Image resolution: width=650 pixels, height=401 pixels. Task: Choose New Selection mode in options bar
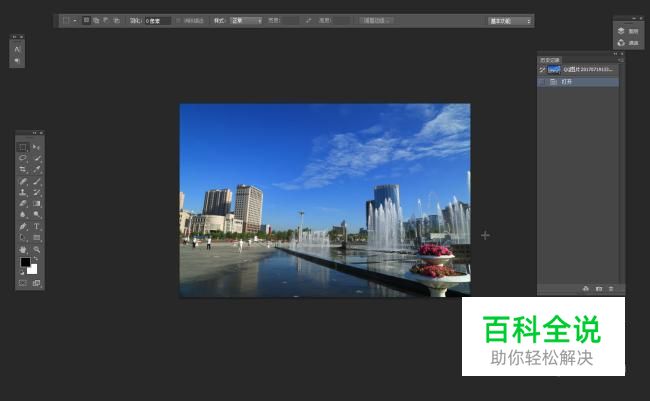pos(86,20)
